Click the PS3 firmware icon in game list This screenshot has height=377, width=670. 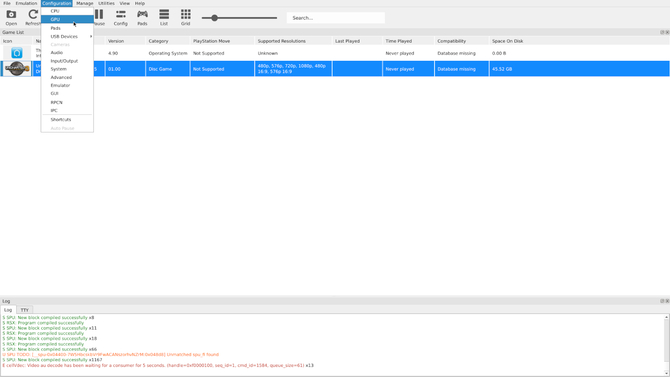(x=17, y=53)
